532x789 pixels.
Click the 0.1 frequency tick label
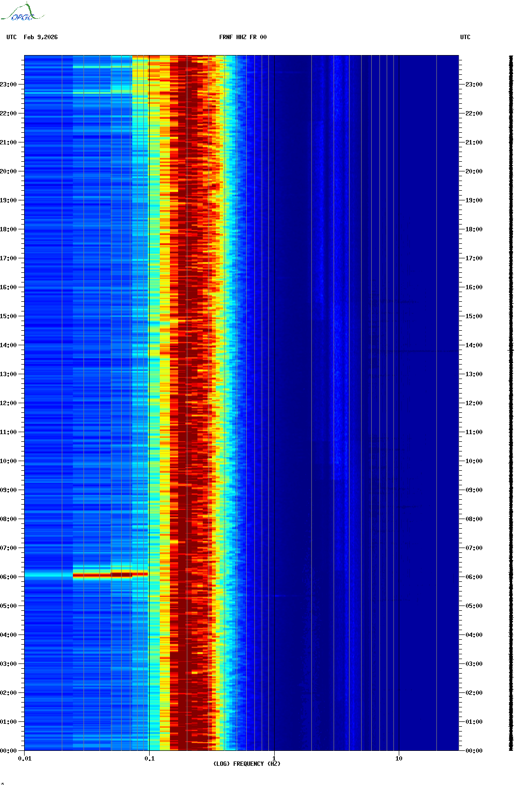(149, 758)
